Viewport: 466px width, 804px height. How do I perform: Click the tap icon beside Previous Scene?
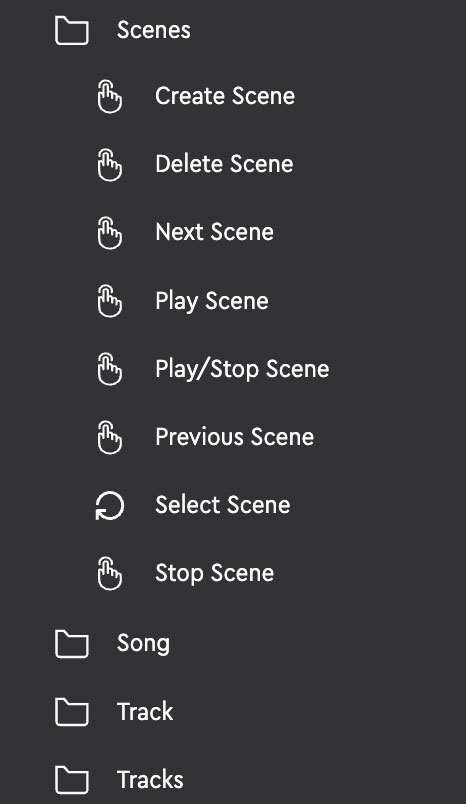110,437
